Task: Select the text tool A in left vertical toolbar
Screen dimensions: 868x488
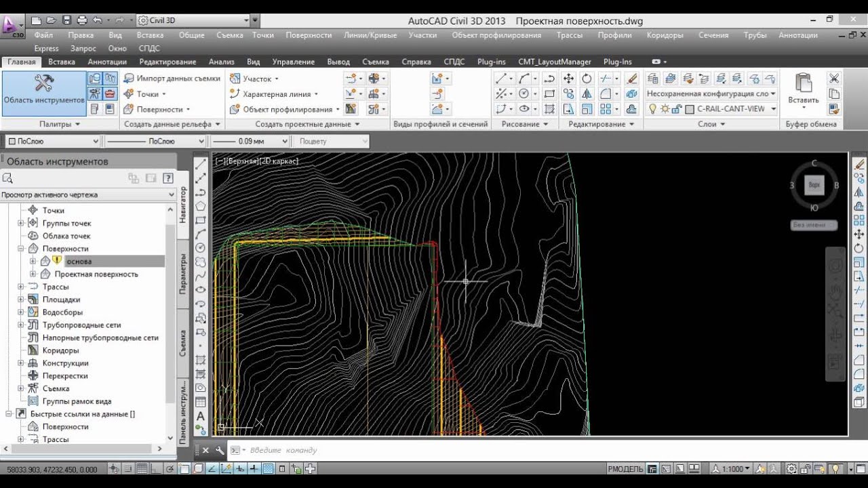Action: tap(201, 415)
